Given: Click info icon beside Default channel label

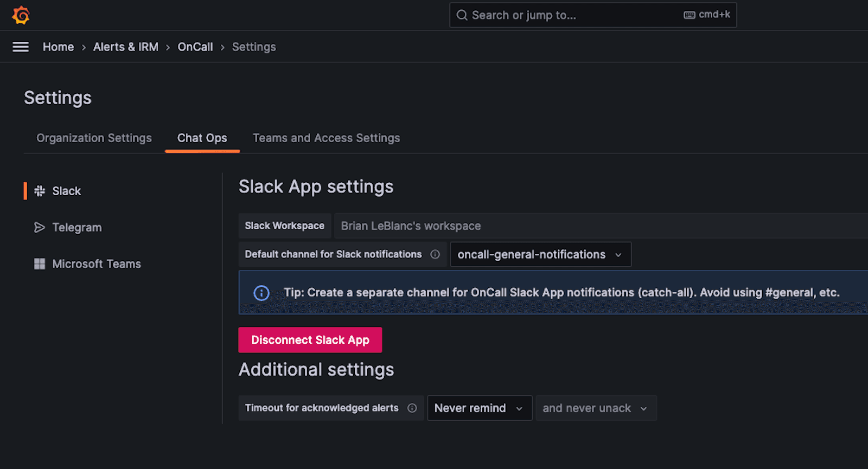Looking at the screenshot, I should click(435, 254).
